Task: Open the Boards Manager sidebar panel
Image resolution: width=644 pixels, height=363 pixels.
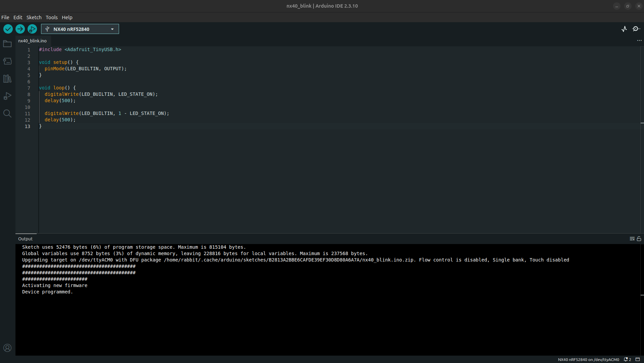Action: pyautogui.click(x=7, y=61)
